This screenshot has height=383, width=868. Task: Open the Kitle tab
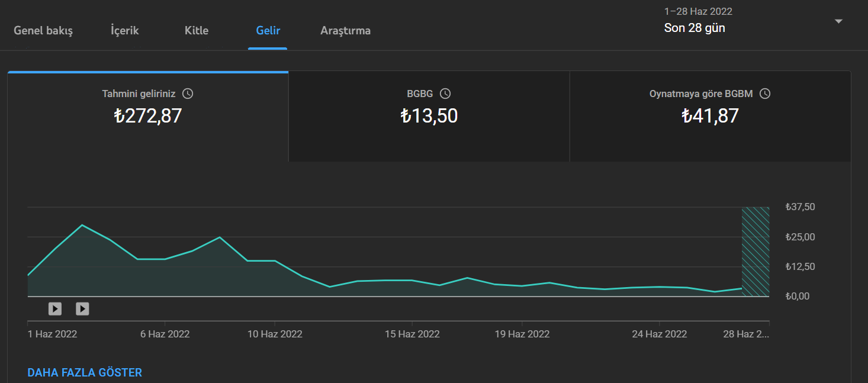(197, 30)
